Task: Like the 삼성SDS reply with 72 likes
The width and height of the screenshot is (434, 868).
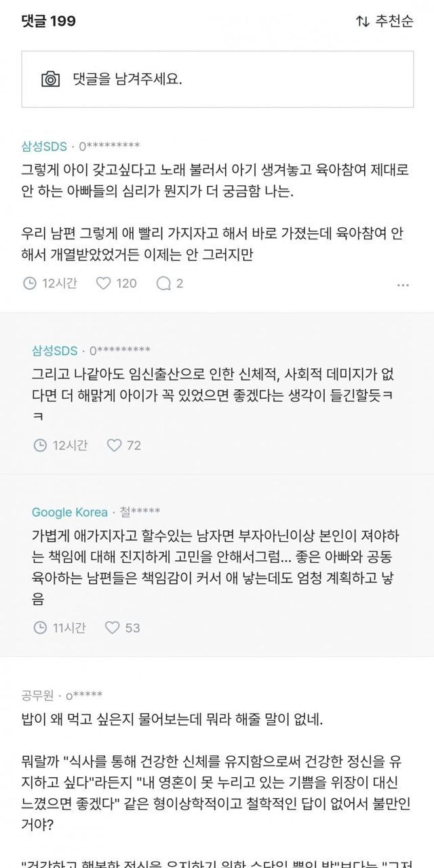Action: point(123,446)
